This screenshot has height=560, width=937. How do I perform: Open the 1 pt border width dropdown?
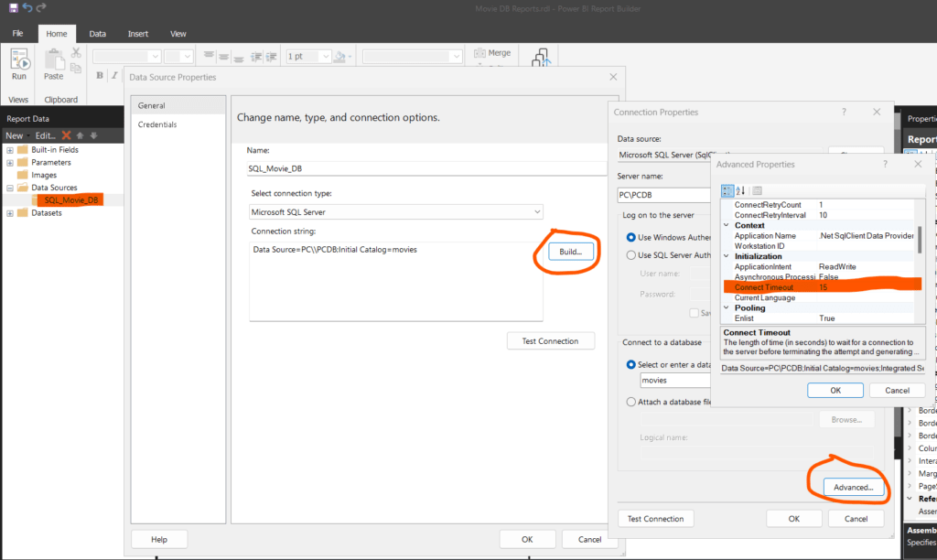[x=325, y=56]
